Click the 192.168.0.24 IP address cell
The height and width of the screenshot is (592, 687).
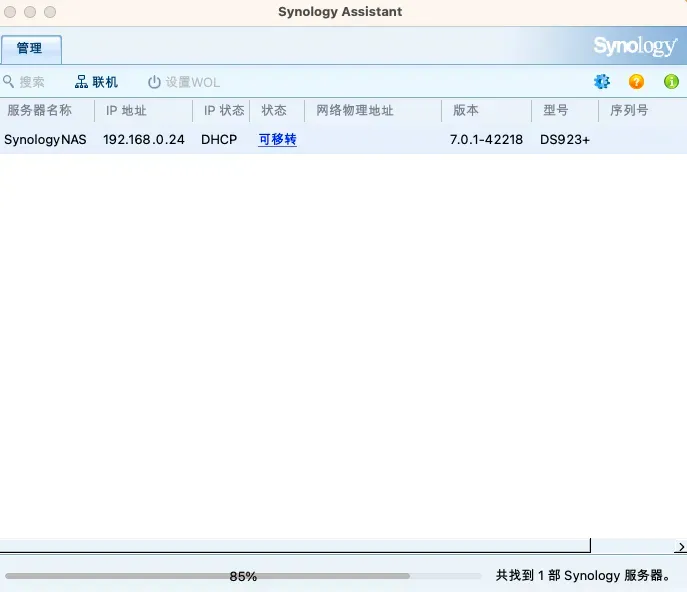[144, 140]
